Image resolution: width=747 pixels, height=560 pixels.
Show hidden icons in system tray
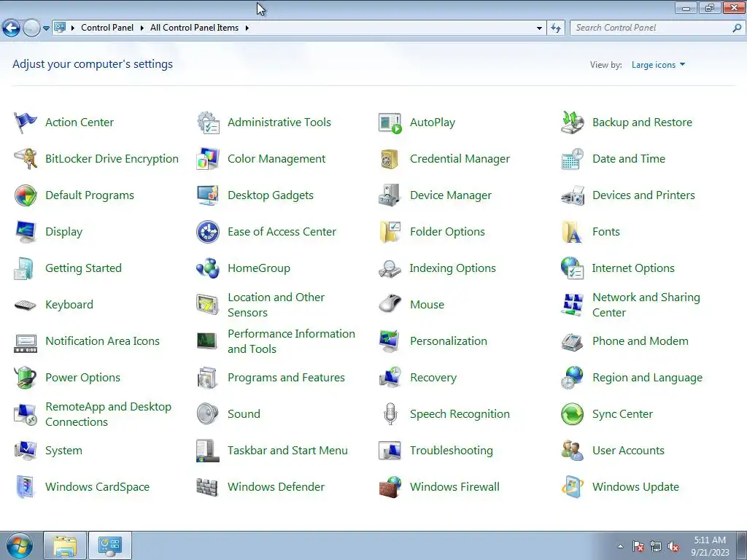pyautogui.click(x=620, y=546)
